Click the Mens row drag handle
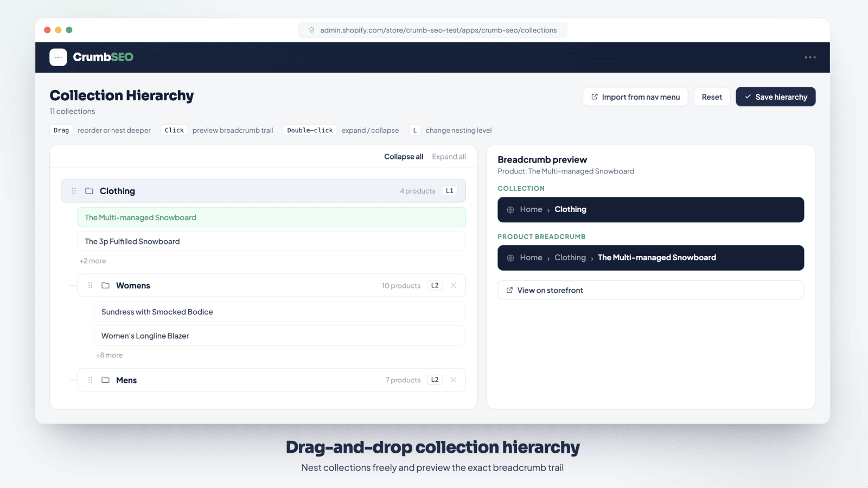868x488 pixels. 90,380
